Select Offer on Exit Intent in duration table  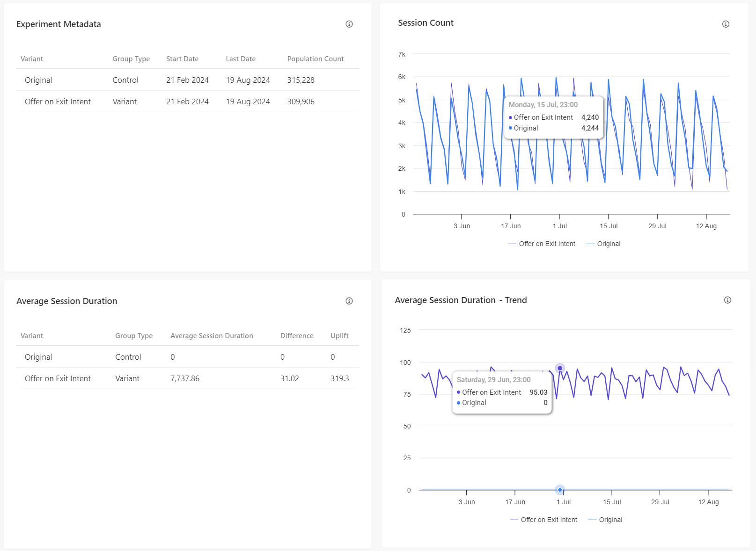pyautogui.click(x=58, y=378)
